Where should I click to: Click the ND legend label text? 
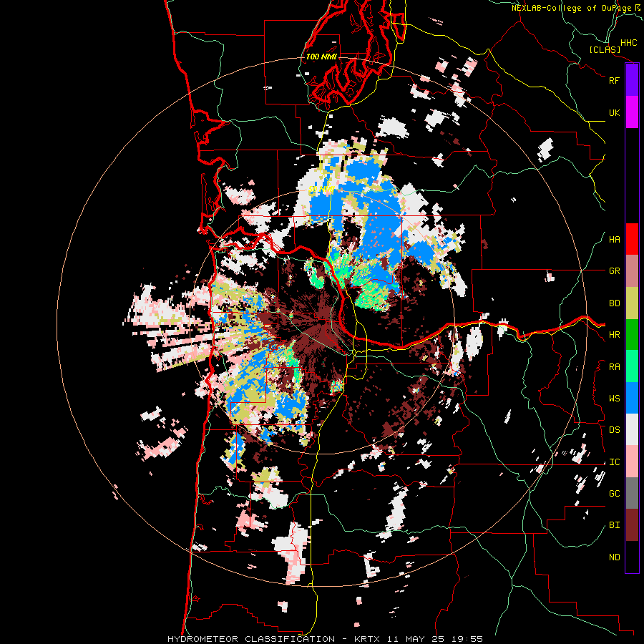click(614, 557)
